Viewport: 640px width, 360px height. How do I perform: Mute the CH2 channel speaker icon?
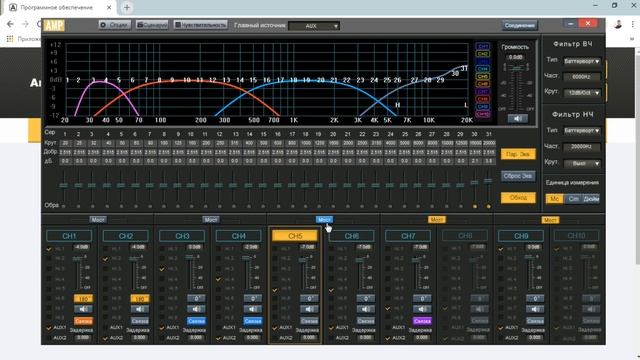click(140, 309)
